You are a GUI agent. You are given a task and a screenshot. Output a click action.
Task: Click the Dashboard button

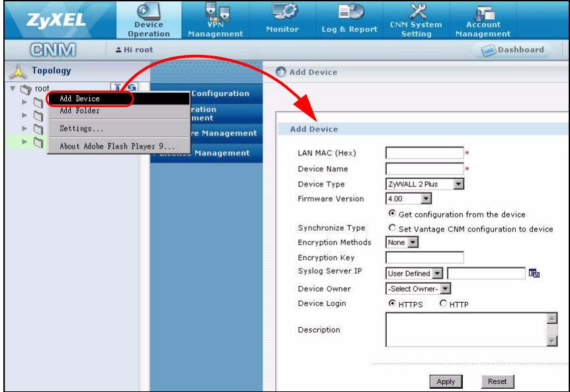pyautogui.click(x=513, y=50)
